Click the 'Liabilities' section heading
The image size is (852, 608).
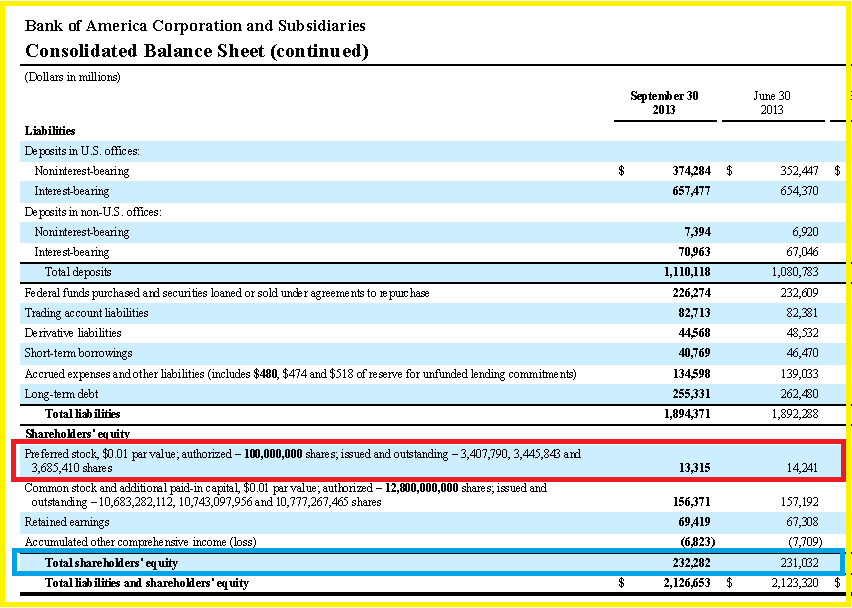pos(50,131)
